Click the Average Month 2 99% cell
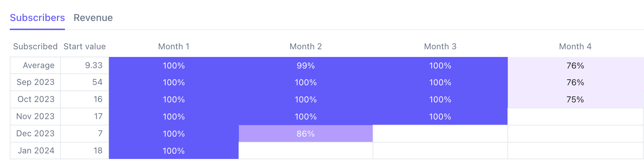This screenshot has width=644, height=167. [306, 66]
